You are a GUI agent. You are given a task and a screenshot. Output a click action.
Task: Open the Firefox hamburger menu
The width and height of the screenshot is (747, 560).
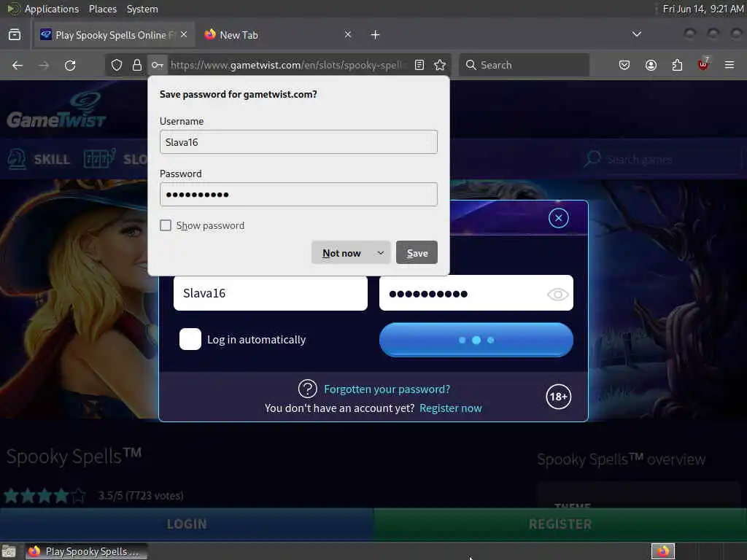[729, 65]
